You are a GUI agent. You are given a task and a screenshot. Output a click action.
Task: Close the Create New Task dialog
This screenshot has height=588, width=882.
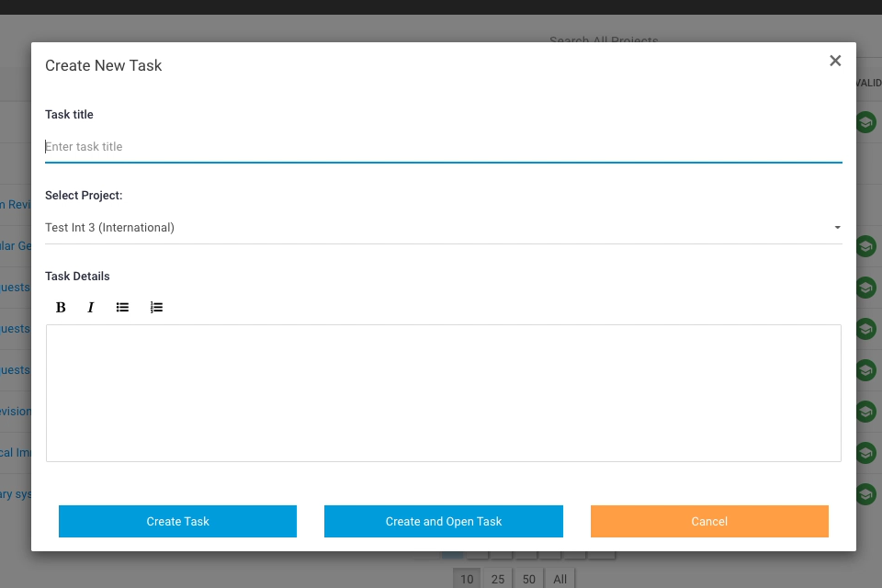point(835,61)
